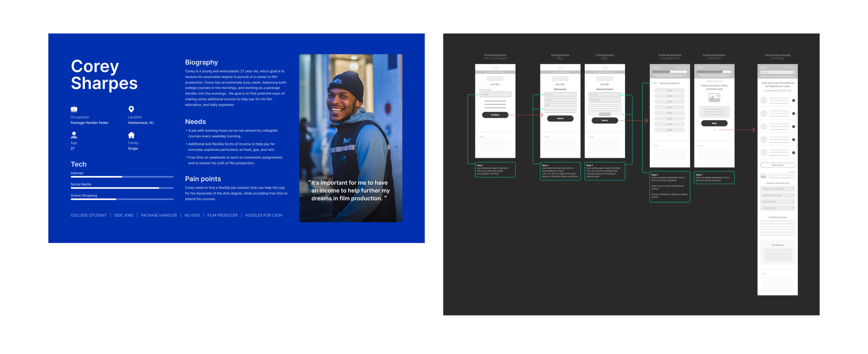This screenshot has width=868, height=354.
Task: Click first job listing arrow icon
Action: tap(794, 101)
